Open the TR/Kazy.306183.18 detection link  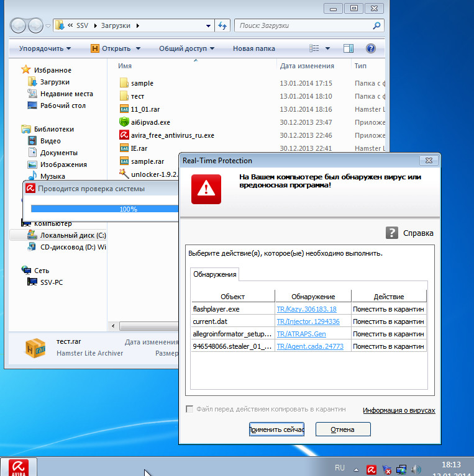pos(306,309)
